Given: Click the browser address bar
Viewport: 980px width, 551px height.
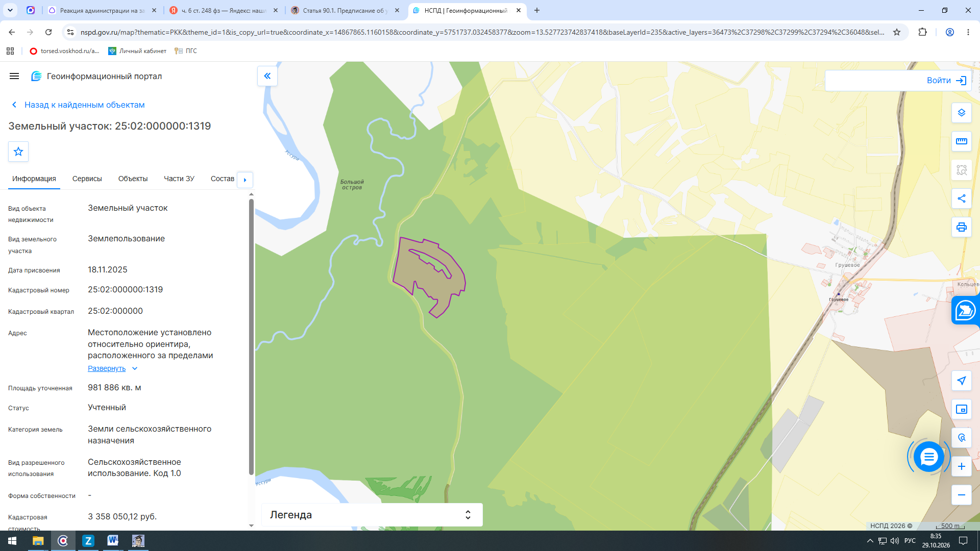Looking at the screenshot, I should [482, 32].
